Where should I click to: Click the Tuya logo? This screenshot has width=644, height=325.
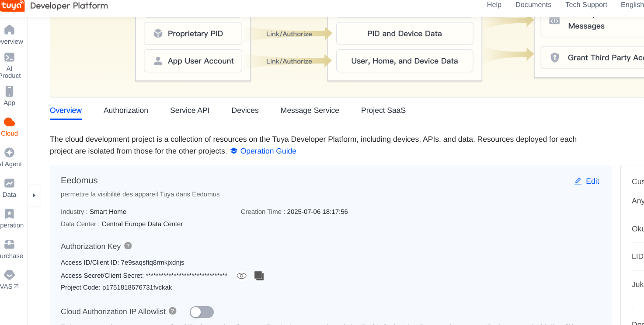tap(12, 6)
